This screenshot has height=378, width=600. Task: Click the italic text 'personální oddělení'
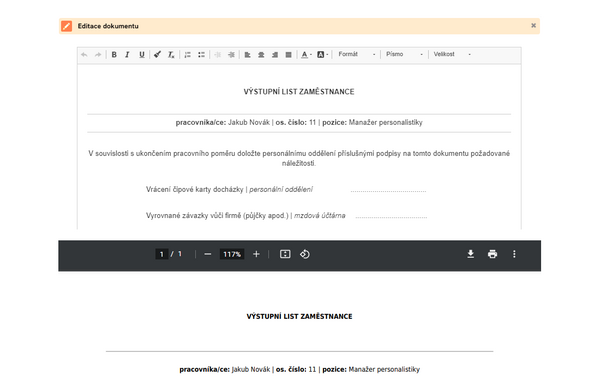281,189
